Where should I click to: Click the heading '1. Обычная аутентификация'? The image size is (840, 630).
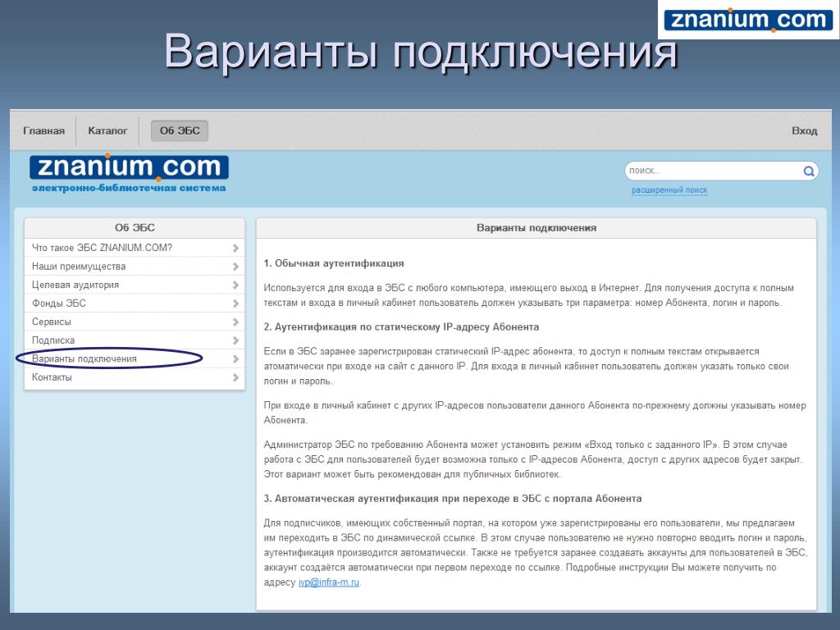pos(334,263)
